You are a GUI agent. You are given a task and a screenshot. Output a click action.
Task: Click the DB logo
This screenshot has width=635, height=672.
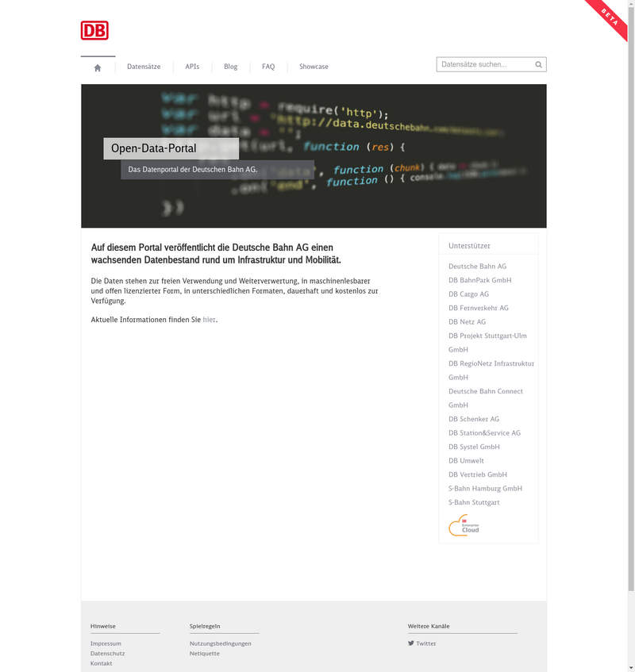(94, 30)
